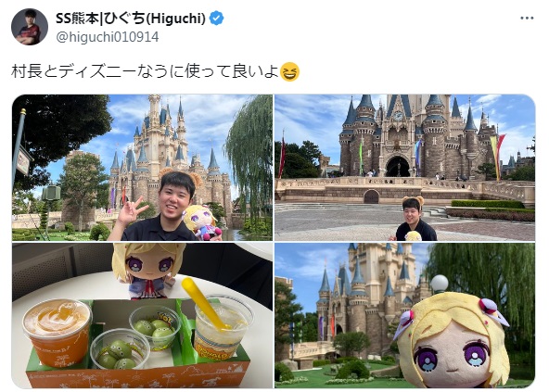The width and height of the screenshot is (549, 392).
Task: Open the close-up plush doll castle photo
Action: click(404, 316)
